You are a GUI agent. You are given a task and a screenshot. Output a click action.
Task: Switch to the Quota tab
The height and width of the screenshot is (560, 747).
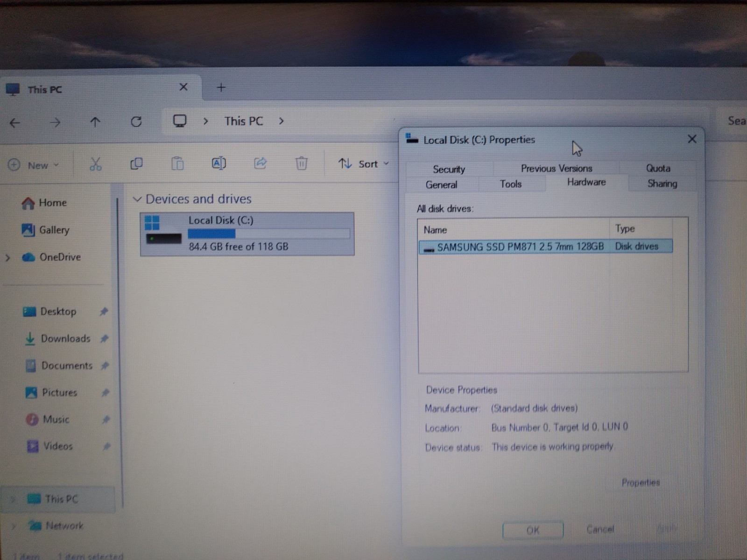(x=658, y=168)
